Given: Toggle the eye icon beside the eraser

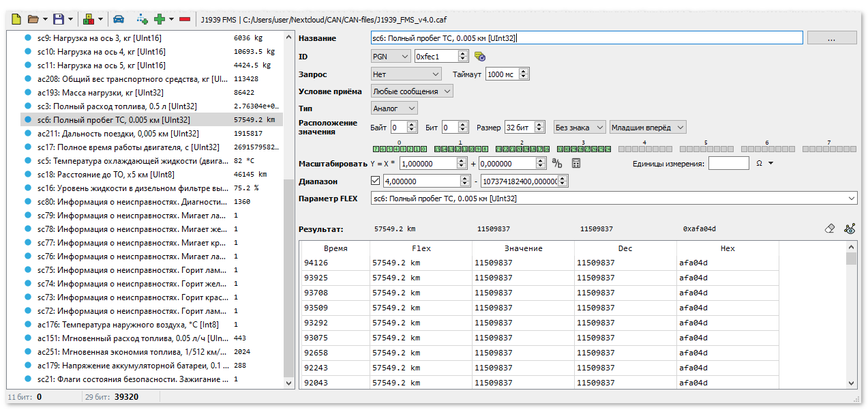Looking at the screenshot, I should (850, 229).
